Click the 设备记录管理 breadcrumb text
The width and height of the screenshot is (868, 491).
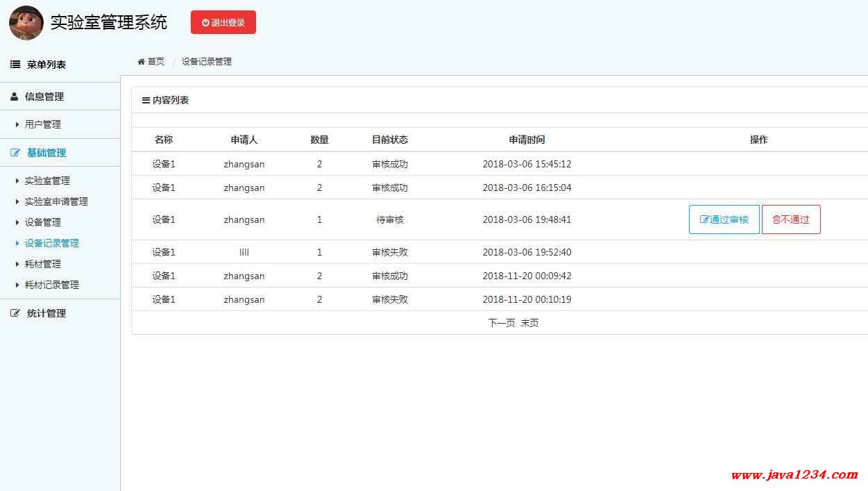207,61
